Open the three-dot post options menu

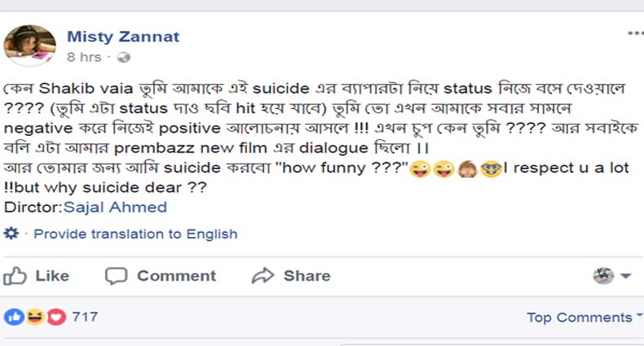pyautogui.click(x=635, y=33)
